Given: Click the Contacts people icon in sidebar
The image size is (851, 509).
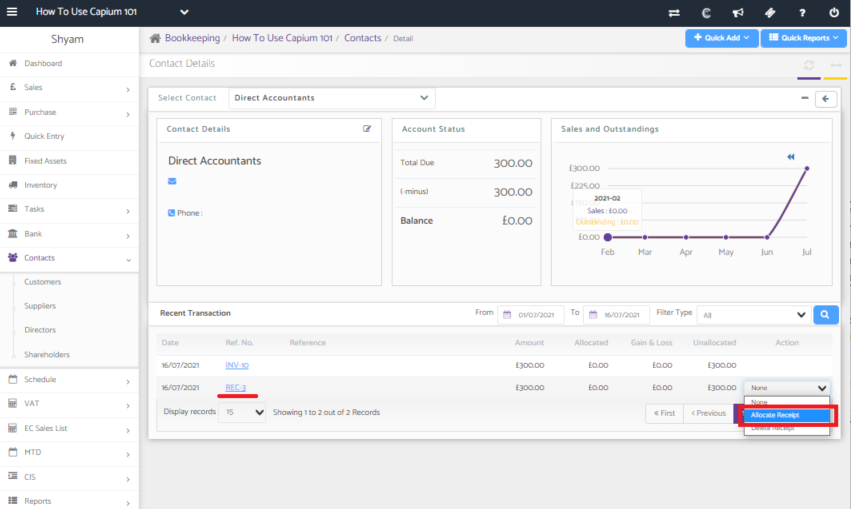Looking at the screenshot, I should click(x=12, y=257).
